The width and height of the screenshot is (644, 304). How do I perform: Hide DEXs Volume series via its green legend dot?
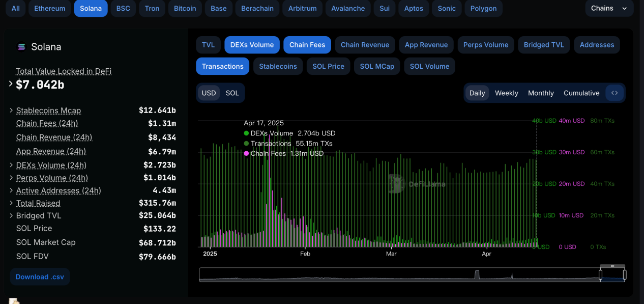pos(246,133)
